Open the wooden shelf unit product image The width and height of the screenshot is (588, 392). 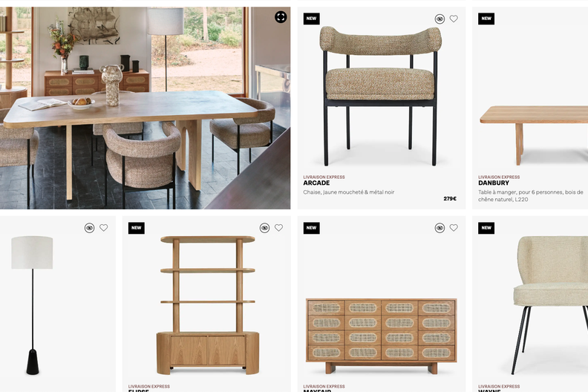[208, 305]
